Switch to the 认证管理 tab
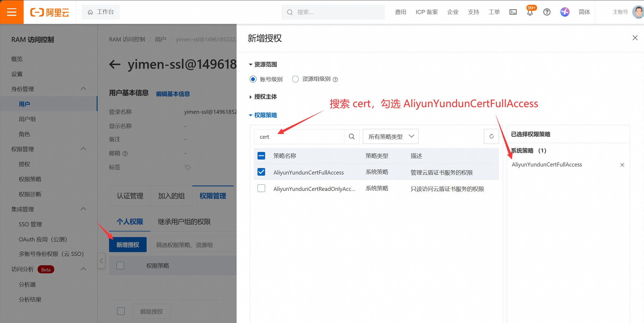 point(130,196)
